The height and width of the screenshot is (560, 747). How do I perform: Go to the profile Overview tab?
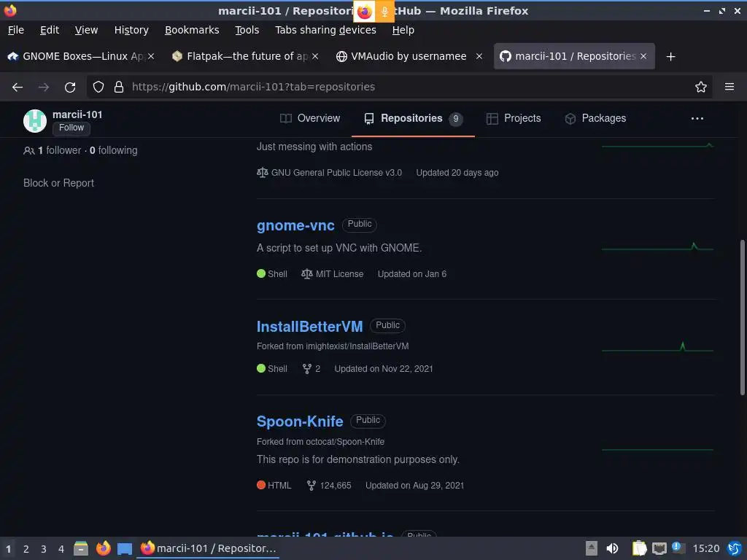pos(310,119)
